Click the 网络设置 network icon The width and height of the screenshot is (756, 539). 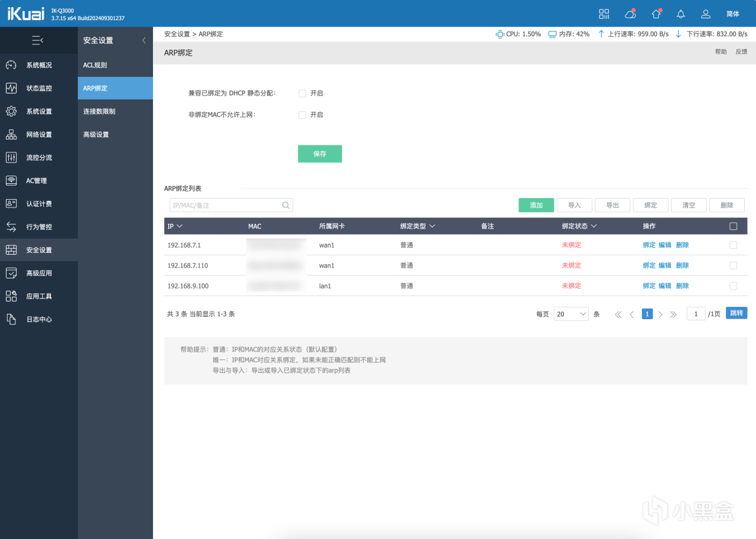tap(11, 134)
